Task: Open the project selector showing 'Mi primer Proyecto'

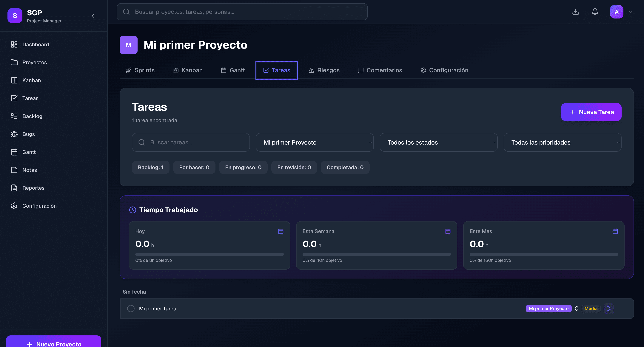Action: (315, 142)
